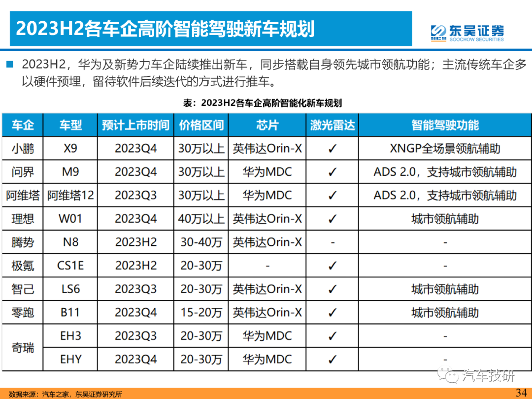
Task: Select the "芯片" column header
Action: point(267,125)
